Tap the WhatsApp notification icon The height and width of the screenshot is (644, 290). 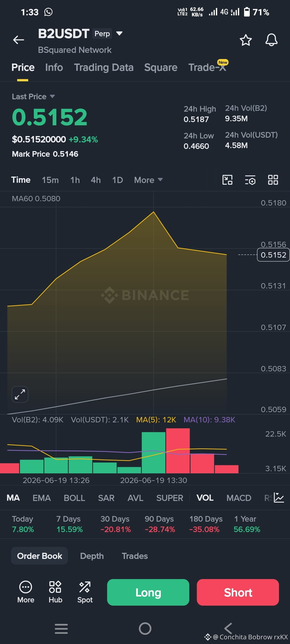tap(48, 12)
